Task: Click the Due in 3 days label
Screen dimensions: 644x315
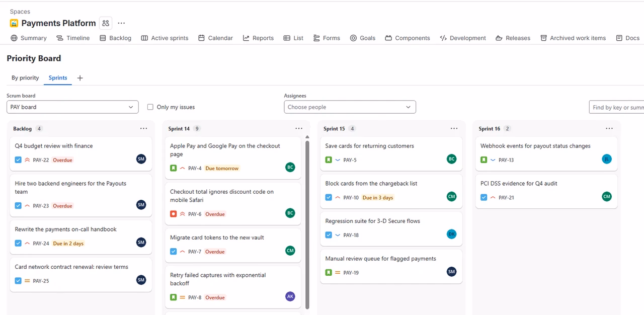Action: 378,198
